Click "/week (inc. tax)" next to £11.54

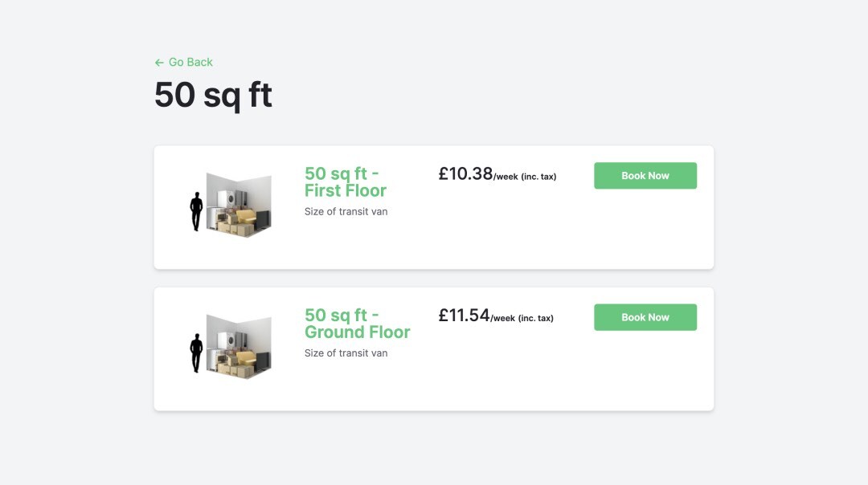click(522, 318)
